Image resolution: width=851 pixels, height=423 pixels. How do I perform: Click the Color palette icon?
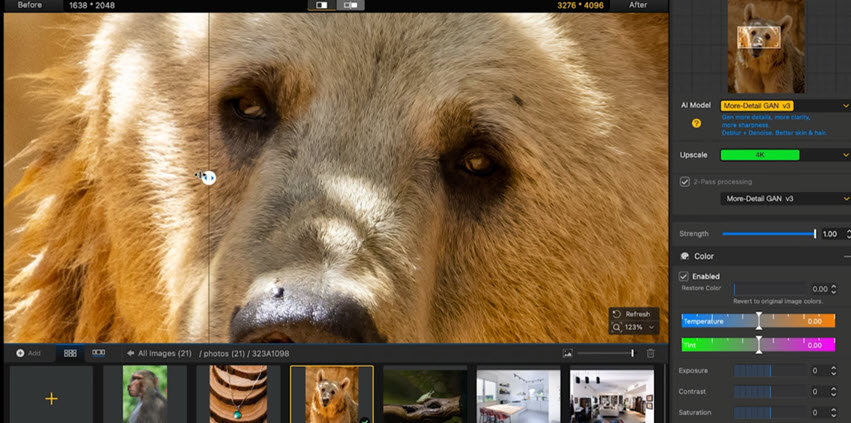[684, 256]
